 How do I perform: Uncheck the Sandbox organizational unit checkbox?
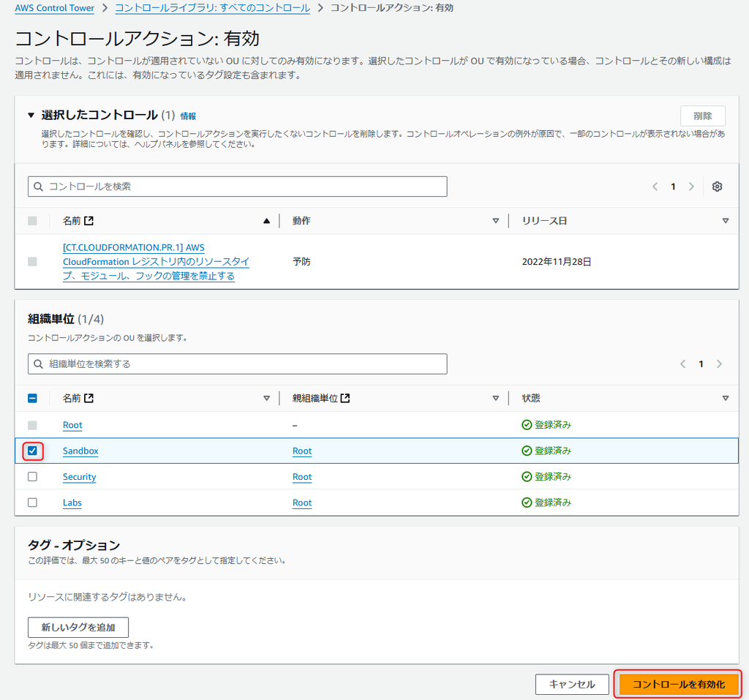pos(32,451)
